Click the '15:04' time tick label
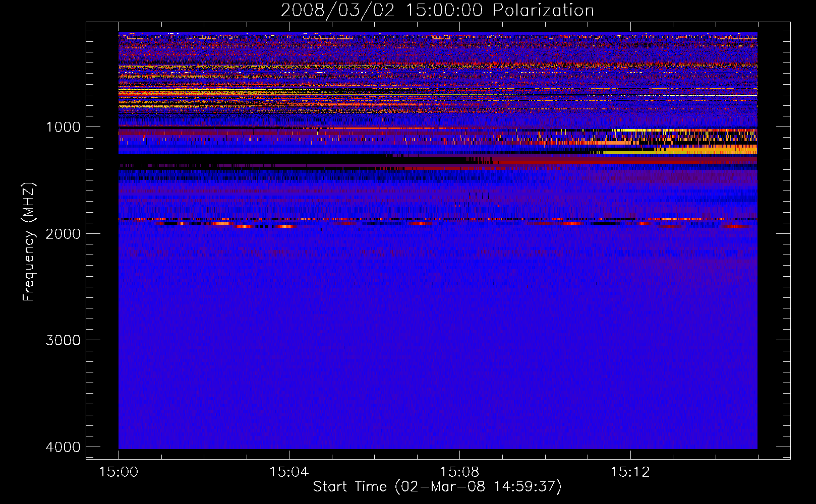Image resolution: width=816 pixels, height=504 pixels. 289,472
